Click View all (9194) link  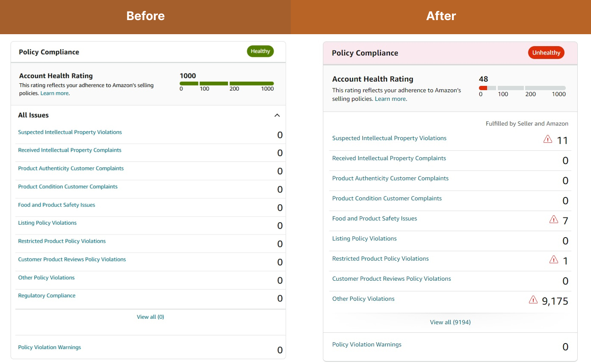click(x=450, y=322)
